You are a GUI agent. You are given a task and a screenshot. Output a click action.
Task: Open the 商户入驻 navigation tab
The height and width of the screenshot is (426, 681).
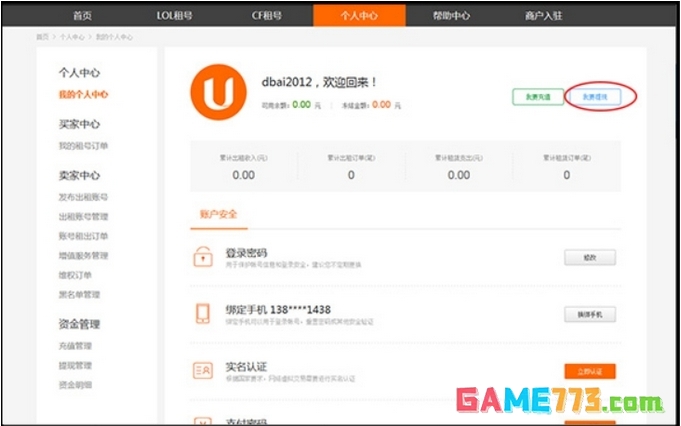point(544,16)
